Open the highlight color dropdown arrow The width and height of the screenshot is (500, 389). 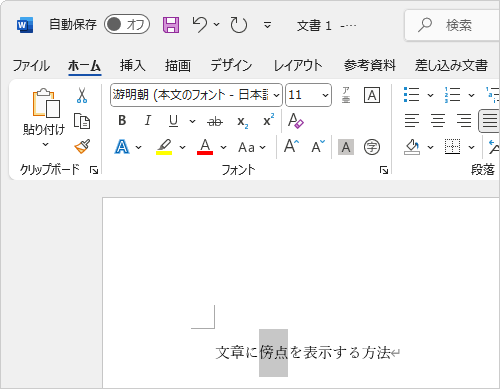coord(182,147)
